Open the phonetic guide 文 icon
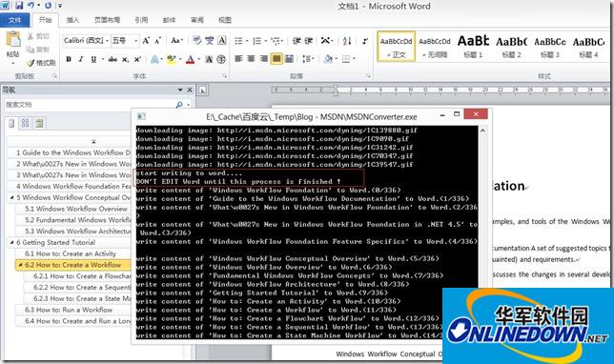This screenshot has height=364, width=614. 209,40
